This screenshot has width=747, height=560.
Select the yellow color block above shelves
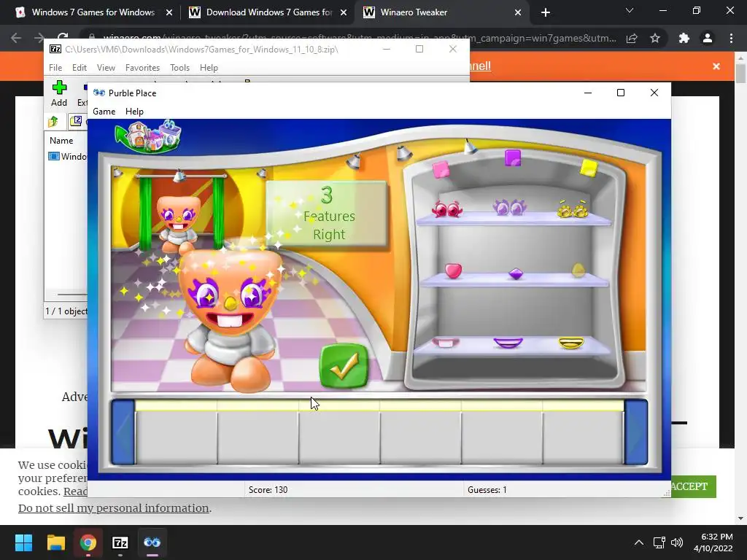point(589,168)
